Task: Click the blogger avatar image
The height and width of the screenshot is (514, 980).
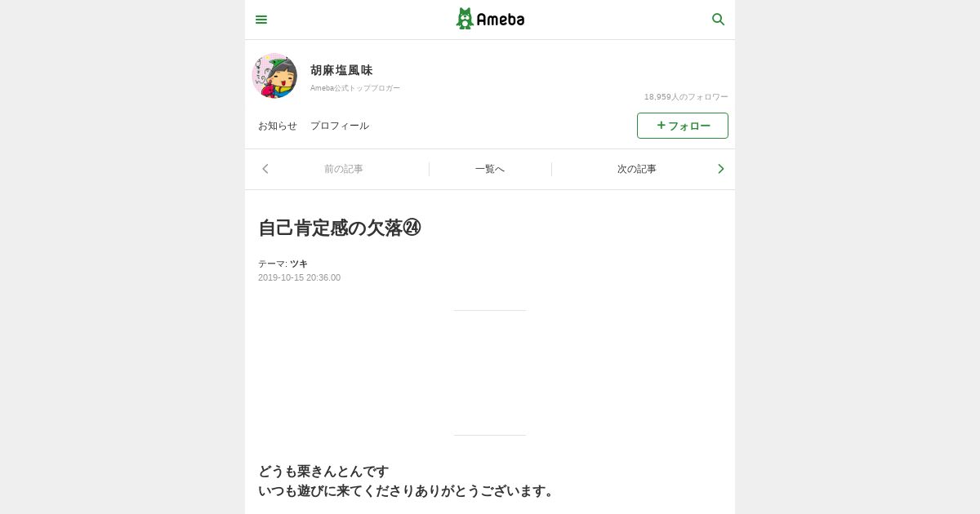Action: point(274,76)
